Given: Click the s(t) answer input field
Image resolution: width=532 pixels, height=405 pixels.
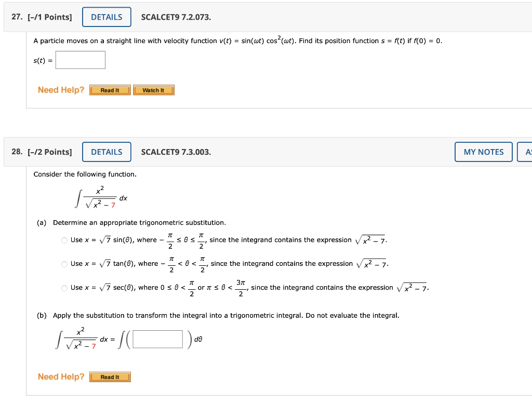Looking at the screenshot, I should coord(81,60).
